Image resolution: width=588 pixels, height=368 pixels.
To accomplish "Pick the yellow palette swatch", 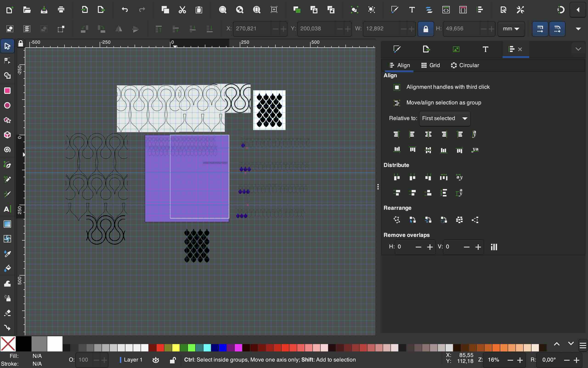I will (x=176, y=348).
